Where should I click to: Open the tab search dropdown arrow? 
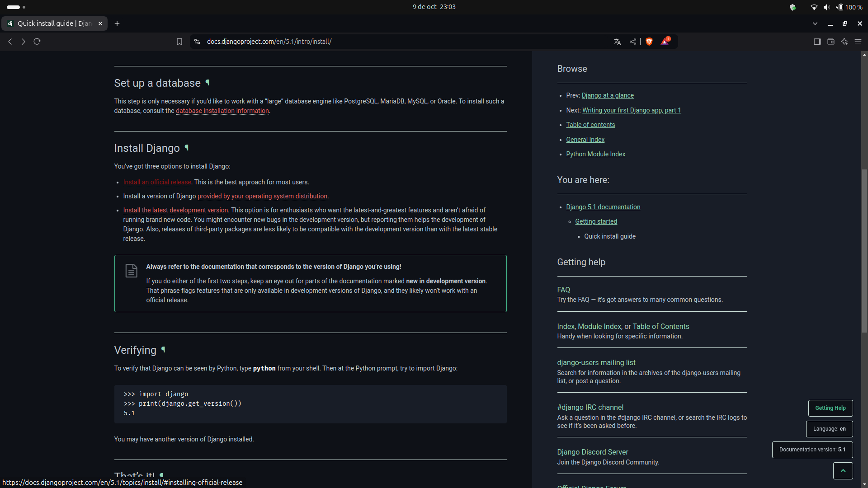point(815,23)
